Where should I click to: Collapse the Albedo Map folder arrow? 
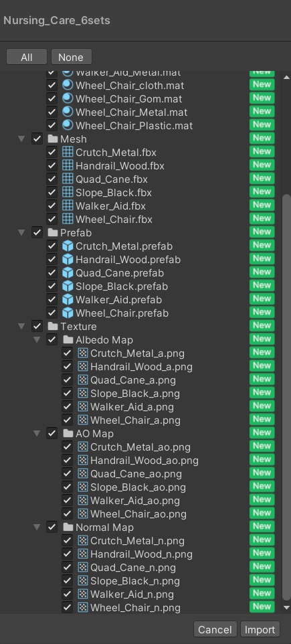(37, 339)
